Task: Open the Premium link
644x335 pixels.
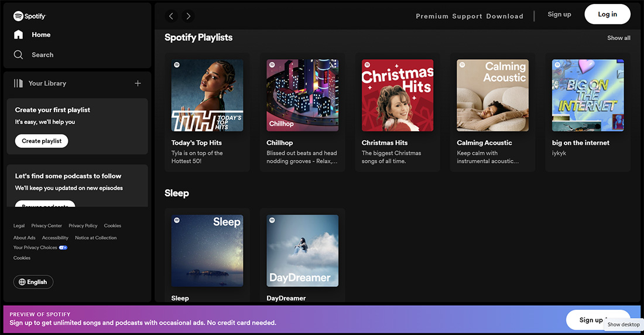Action: coord(432,16)
